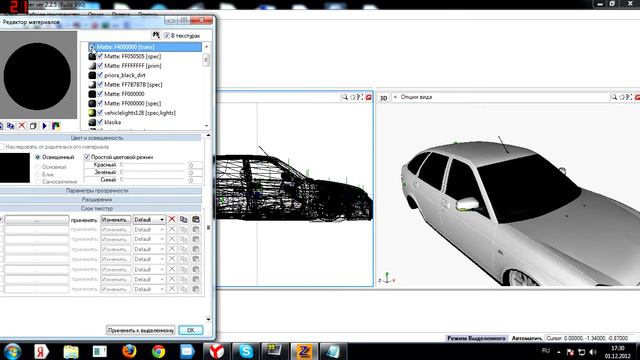Click fit-to-view icon in left viewport header

[360, 97]
